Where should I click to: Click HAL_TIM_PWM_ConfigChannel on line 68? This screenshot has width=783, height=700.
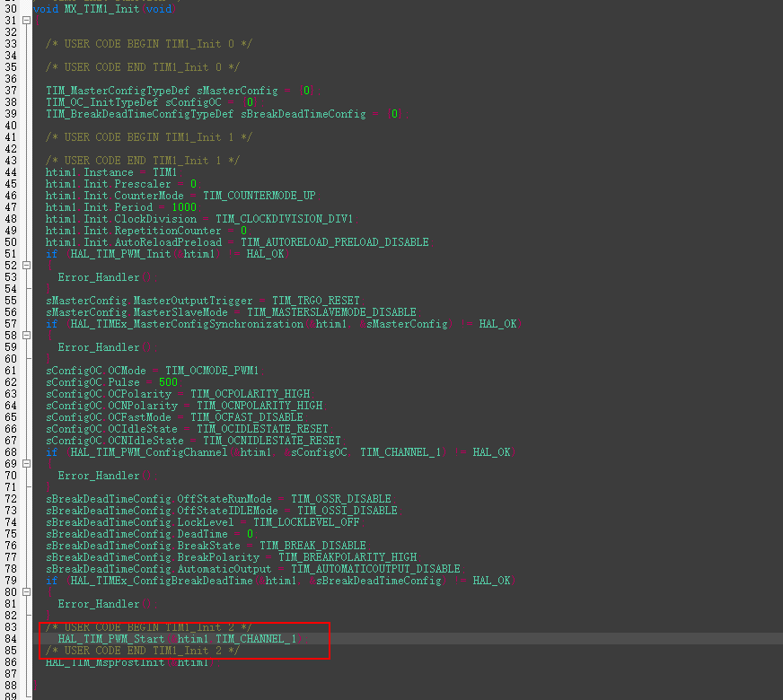149,452
